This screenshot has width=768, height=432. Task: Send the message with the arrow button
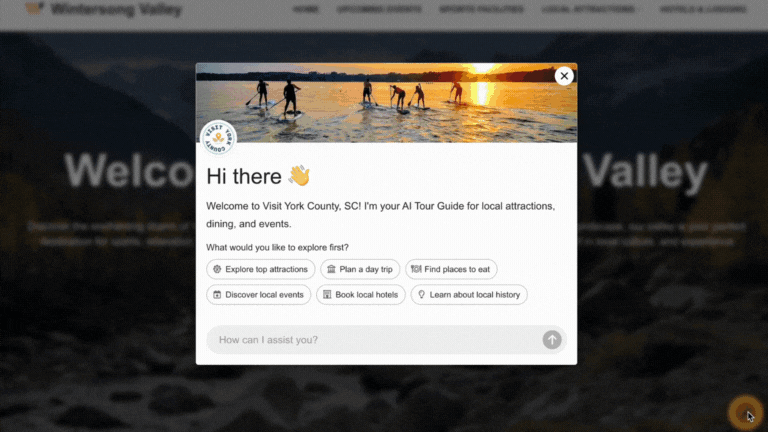point(552,339)
